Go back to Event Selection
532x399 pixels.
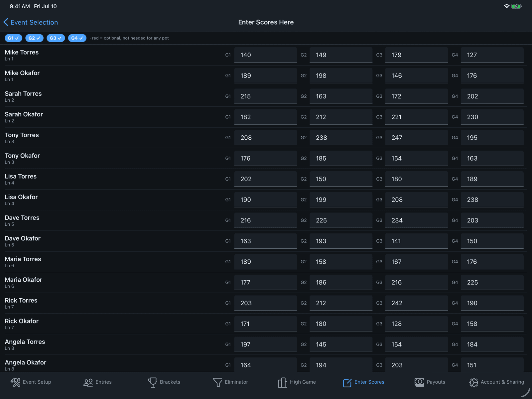coord(31,22)
